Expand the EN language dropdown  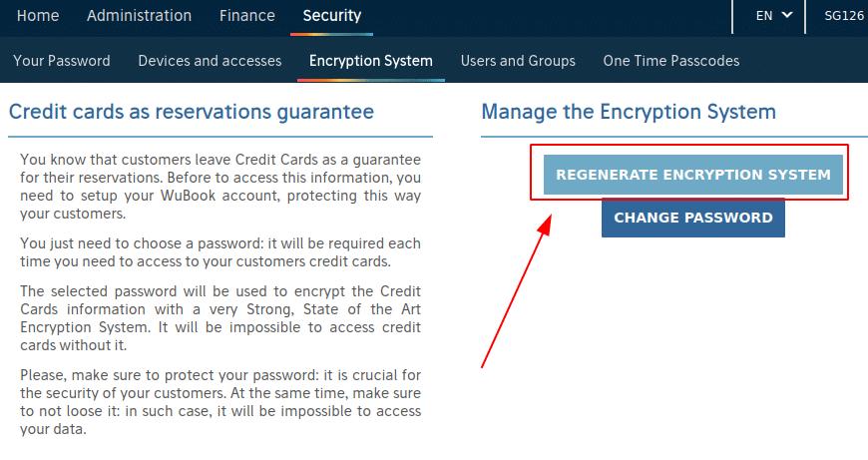click(774, 16)
